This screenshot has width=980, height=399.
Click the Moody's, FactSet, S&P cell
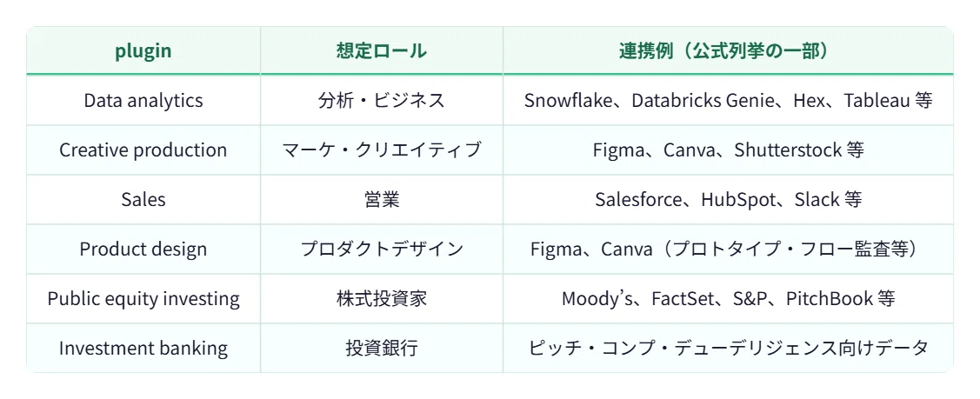point(728,298)
